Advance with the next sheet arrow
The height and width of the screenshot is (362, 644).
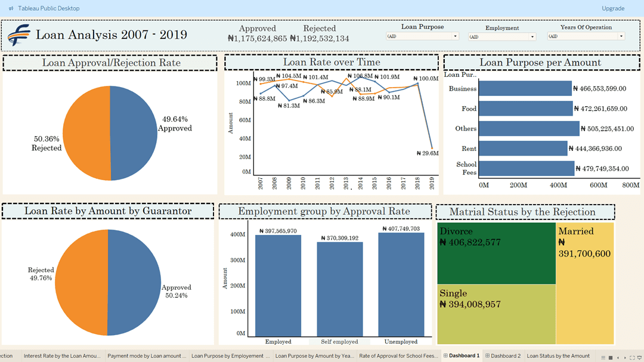pyautogui.click(x=624, y=357)
